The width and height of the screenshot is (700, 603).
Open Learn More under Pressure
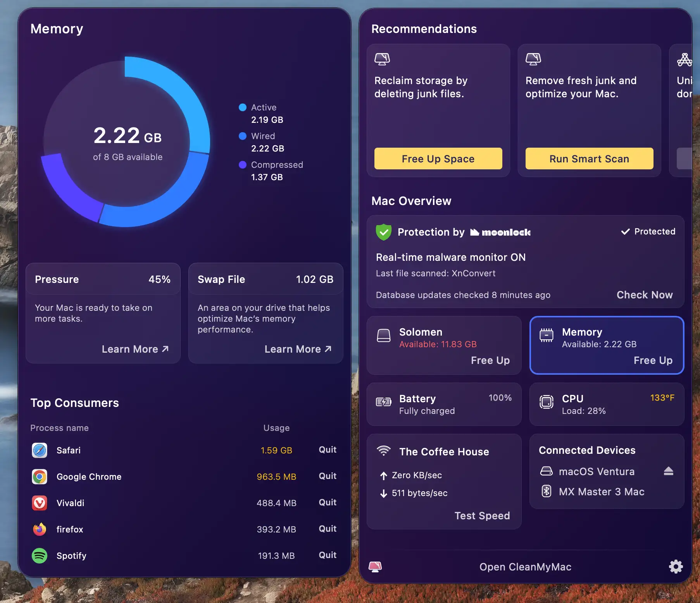(x=135, y=349)
